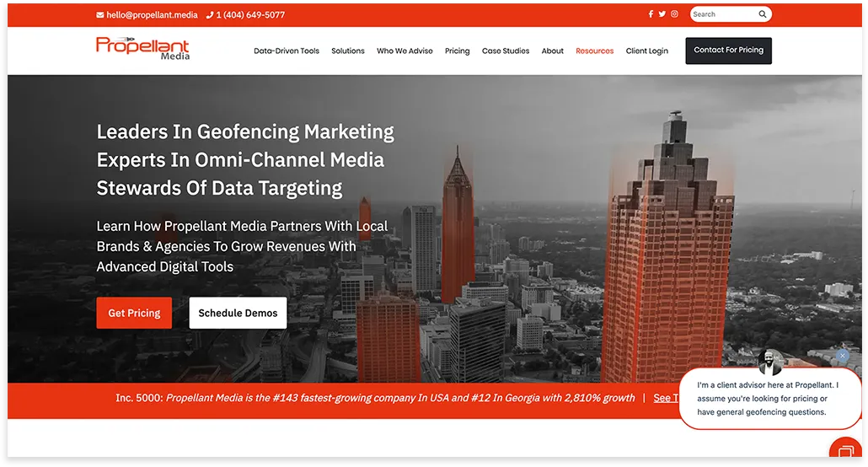Click the Propellant Media logo
The width and height of the screenshot is (868, 467).
pos(142,48)
